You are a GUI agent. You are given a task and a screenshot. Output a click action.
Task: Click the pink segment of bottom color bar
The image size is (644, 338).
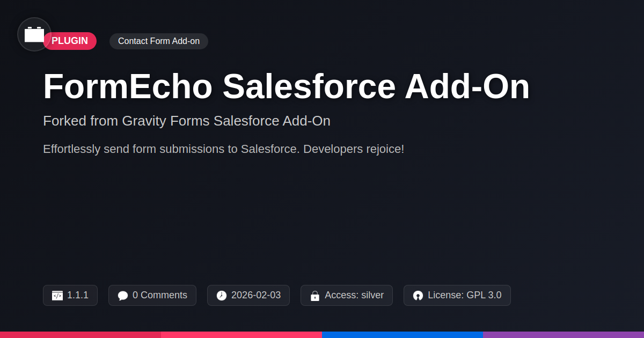[x=241, y=335]
